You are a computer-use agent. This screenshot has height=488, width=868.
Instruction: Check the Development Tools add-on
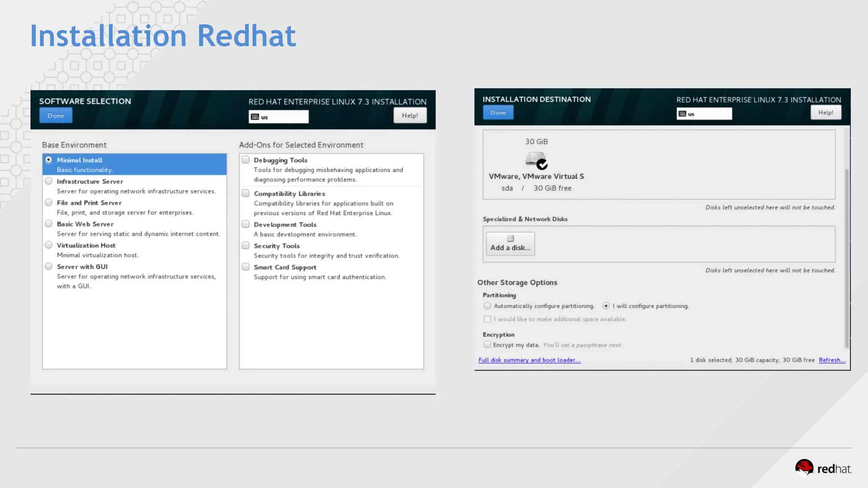pyautogui.click(x=245, y=224)
